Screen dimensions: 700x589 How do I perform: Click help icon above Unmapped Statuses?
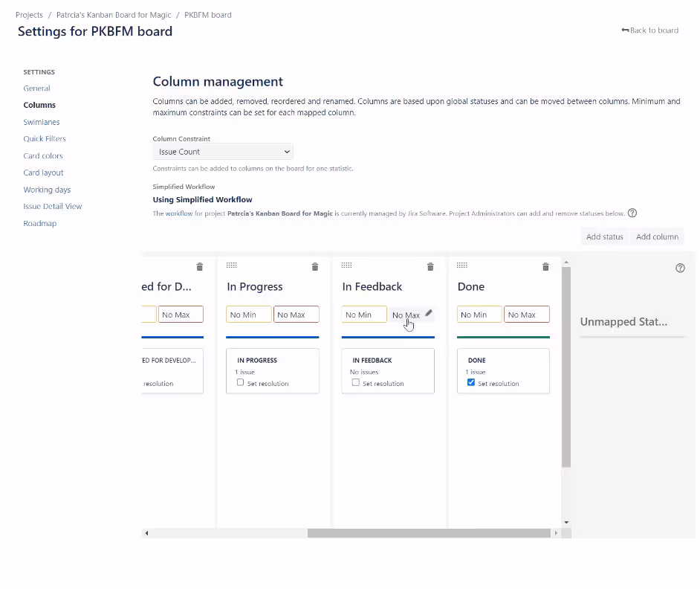(x=680, y=268)
